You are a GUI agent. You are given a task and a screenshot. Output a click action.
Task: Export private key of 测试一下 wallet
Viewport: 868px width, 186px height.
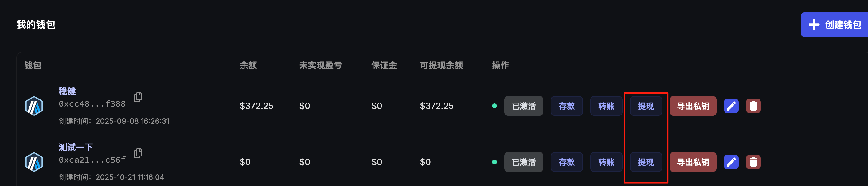pyautogui.click(x=692, y=162)
